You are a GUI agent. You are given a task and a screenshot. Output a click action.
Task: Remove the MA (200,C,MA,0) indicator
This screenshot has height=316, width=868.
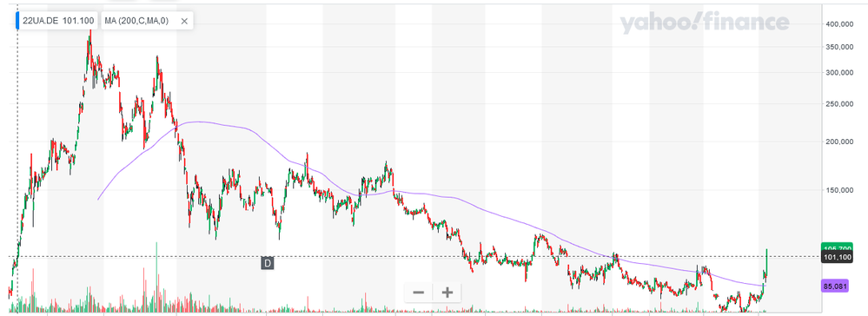(185, 21)
